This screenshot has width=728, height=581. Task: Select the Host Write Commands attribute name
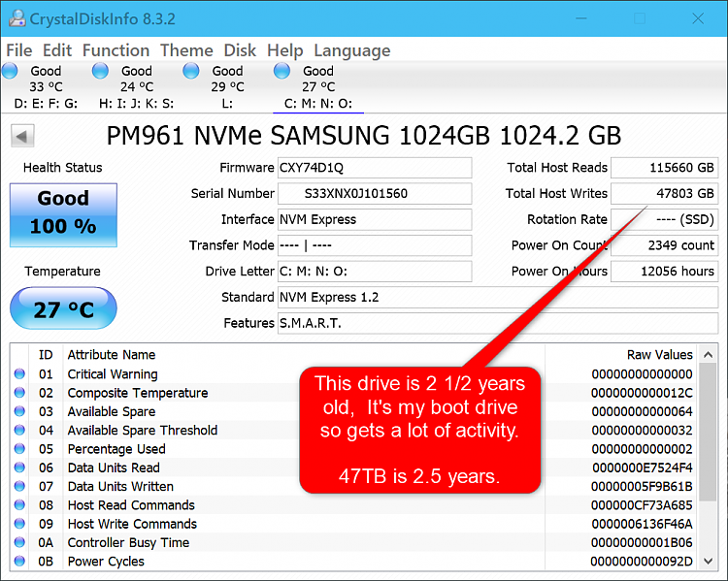[132, 524]
